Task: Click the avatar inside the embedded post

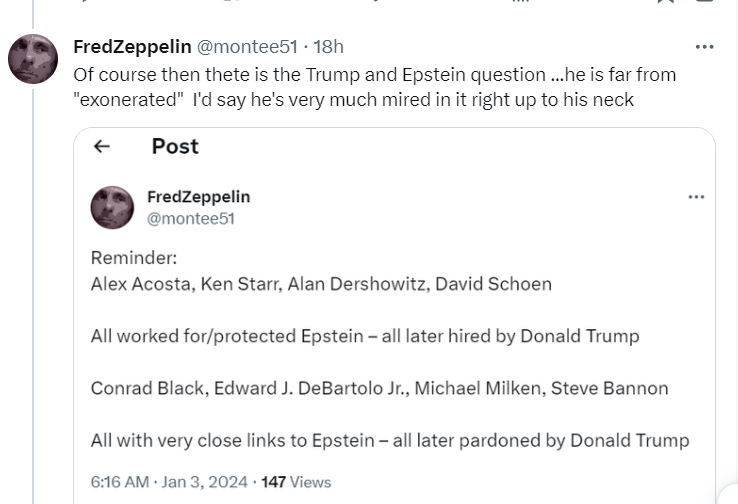Action: (x=112, y=207)
